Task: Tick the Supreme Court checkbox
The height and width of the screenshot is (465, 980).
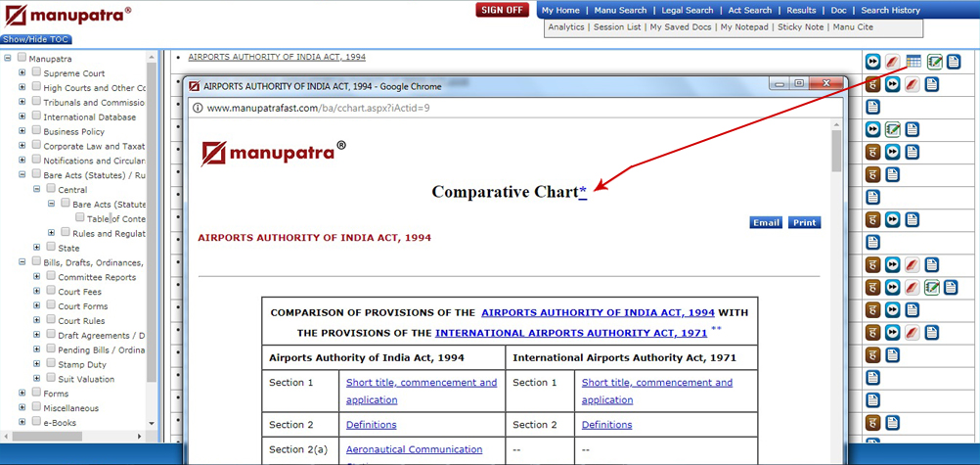Action: [x=36, y=72]
